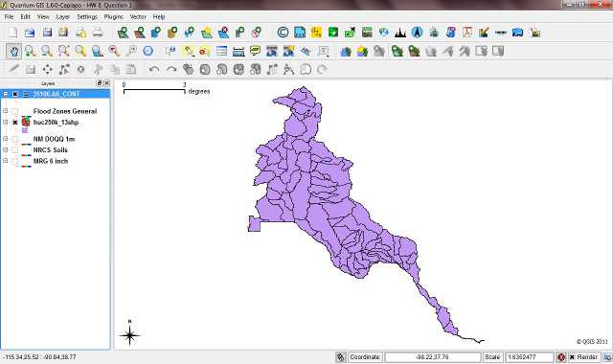Click the Copyright Label plugin icon

point(283,33)
